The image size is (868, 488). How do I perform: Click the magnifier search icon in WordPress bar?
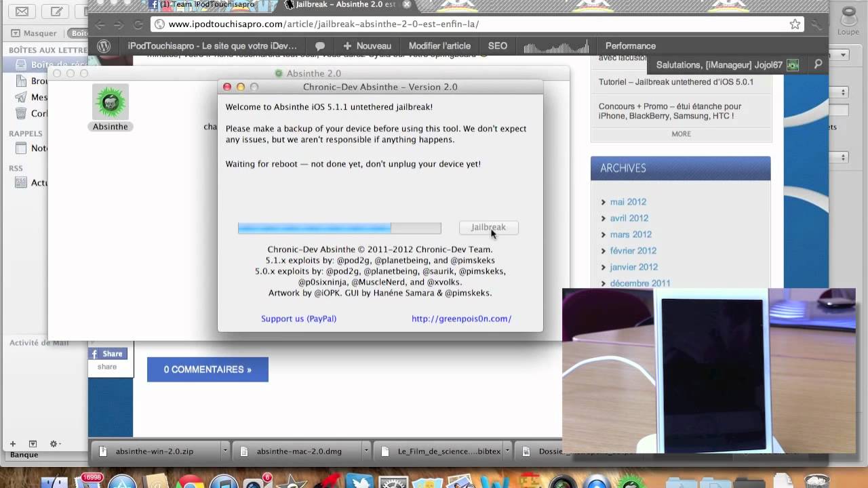[x=818, y=64]
